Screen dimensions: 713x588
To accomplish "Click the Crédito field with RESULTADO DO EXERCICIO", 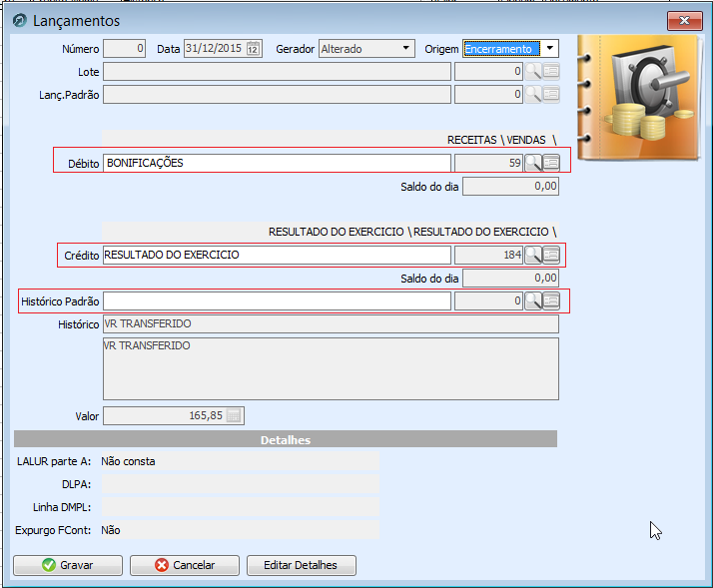I will 277,256.
